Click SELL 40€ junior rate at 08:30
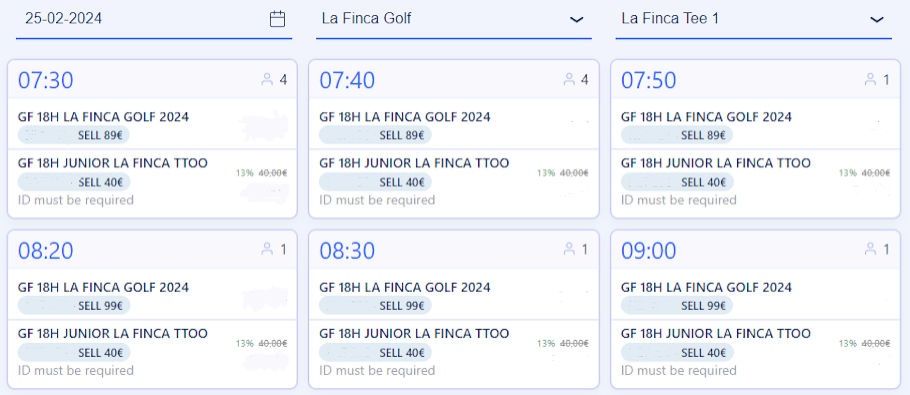The width and height of the screenshot is (910, 395). point(375,353)
